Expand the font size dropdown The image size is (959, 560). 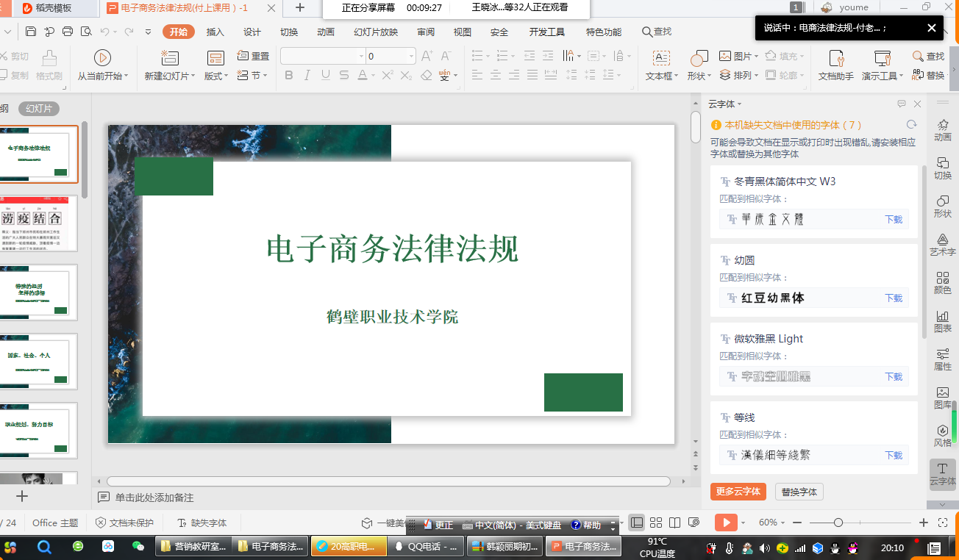point(411,57)
